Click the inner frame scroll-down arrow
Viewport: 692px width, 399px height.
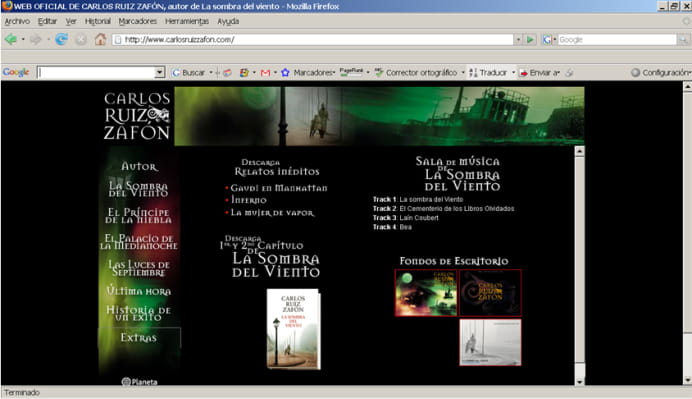579,381
